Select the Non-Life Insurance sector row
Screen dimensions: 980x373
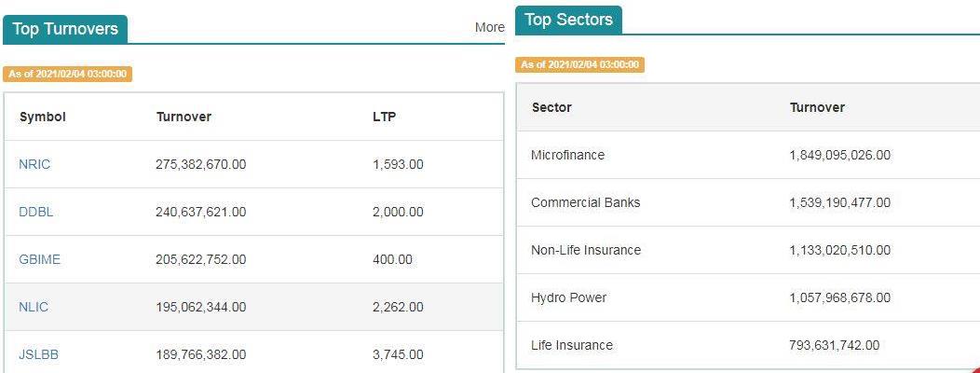click(748, 250)
